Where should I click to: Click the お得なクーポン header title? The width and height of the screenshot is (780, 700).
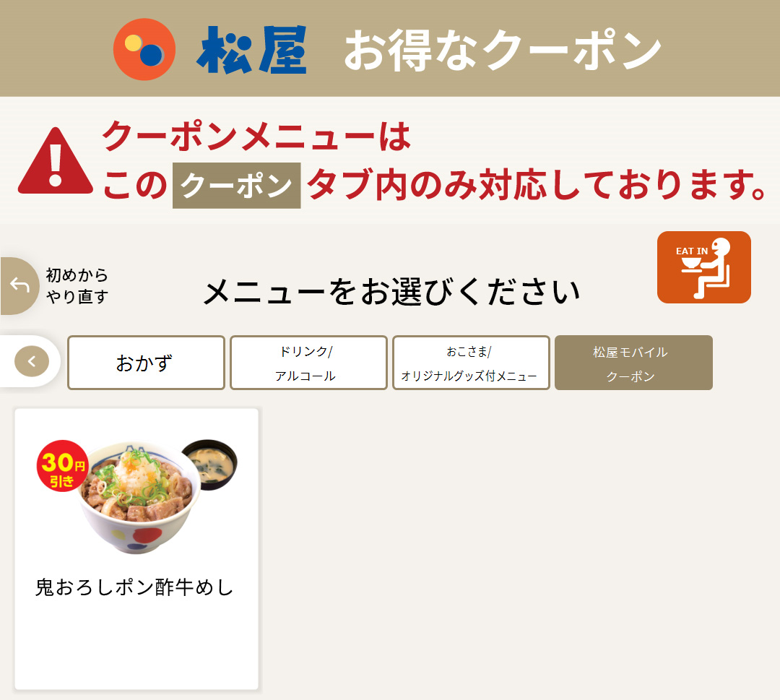click(x=503, y=51)
